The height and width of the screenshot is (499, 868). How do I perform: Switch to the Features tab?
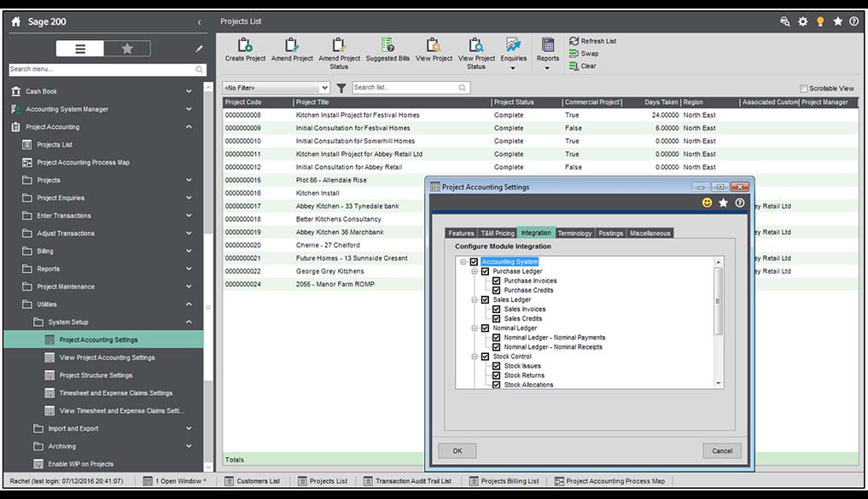(461, 234)
